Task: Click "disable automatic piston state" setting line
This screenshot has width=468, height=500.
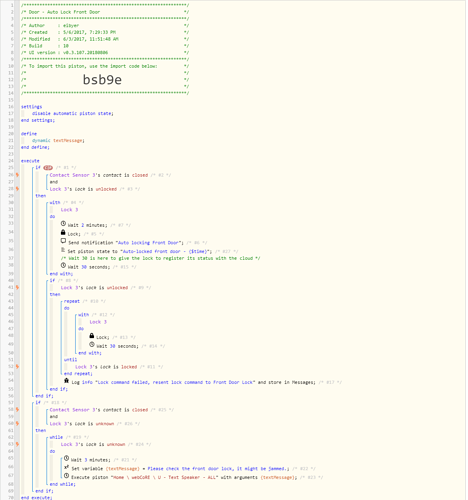Action: tap(73, 113)
